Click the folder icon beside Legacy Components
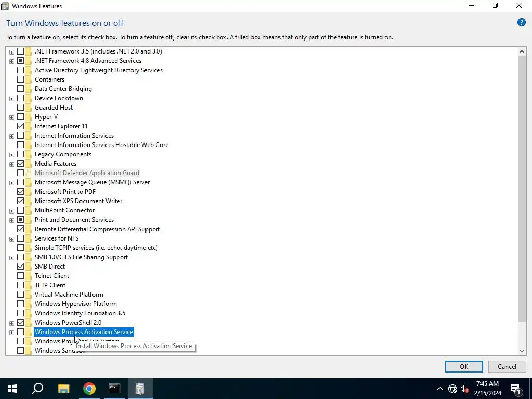 [28, 154]
